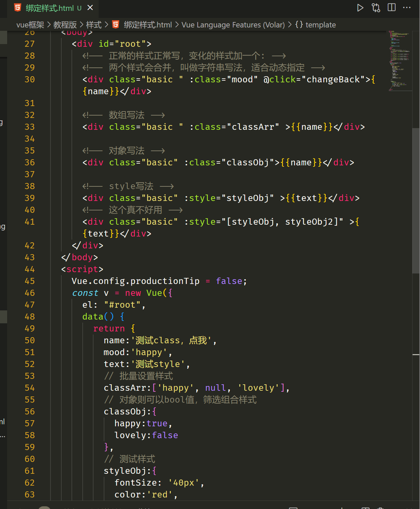Click the data() method definition
The height and width of the screenshot is (509, 420).
pyautogui.click(x=103, y=317)
